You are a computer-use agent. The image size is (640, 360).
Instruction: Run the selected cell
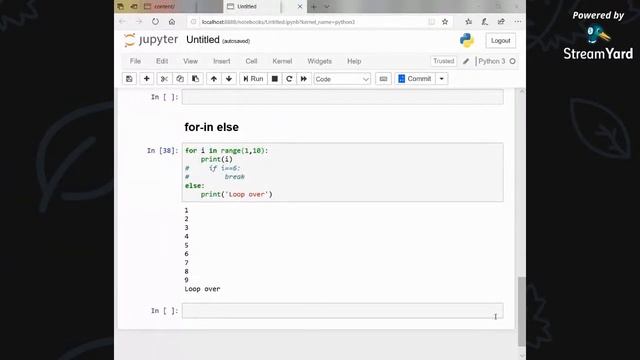(x=253, y=79)
